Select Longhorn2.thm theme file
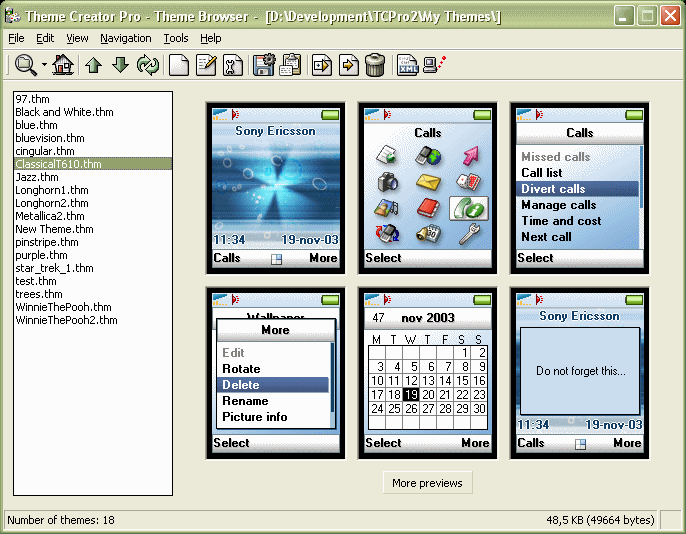686x534 pixels. [93, 203]
